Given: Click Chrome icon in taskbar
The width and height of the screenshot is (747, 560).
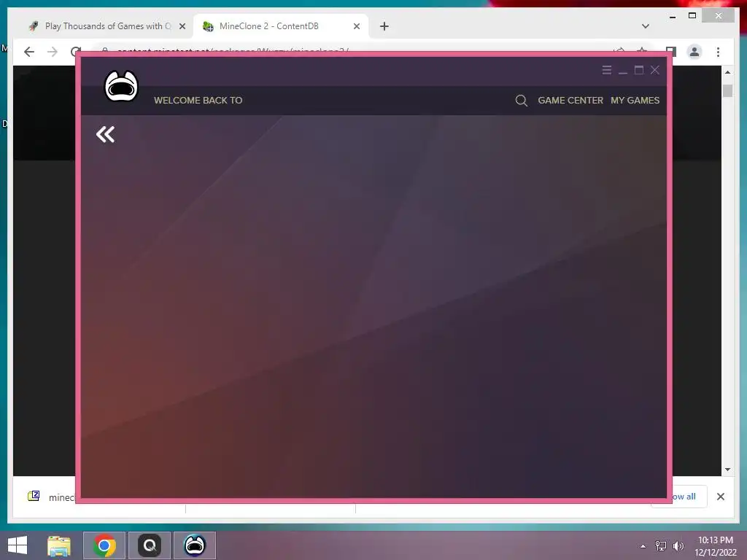Looking at the screenshot, I should [x=104, y=545].
